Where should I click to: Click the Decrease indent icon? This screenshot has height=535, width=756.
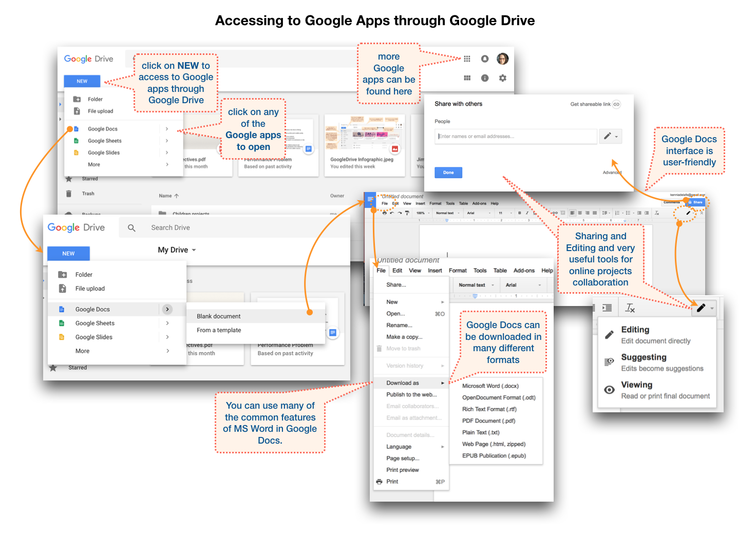[639, 213]
